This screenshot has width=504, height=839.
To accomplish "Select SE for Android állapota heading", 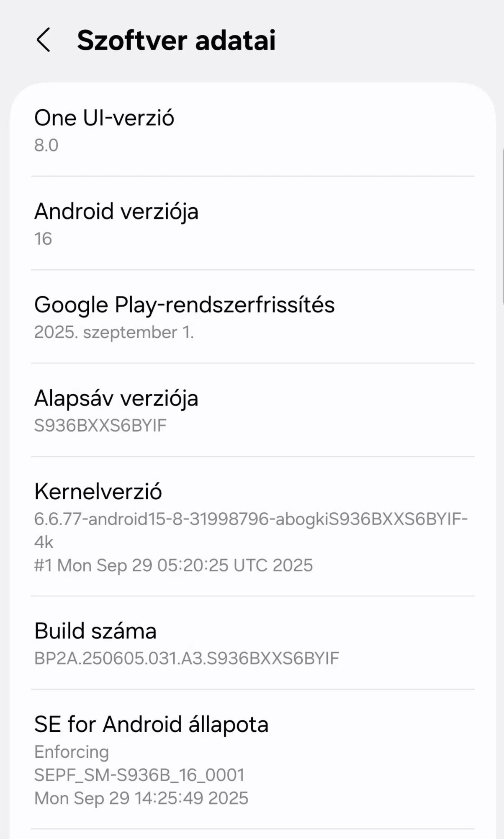I will 151,724.
